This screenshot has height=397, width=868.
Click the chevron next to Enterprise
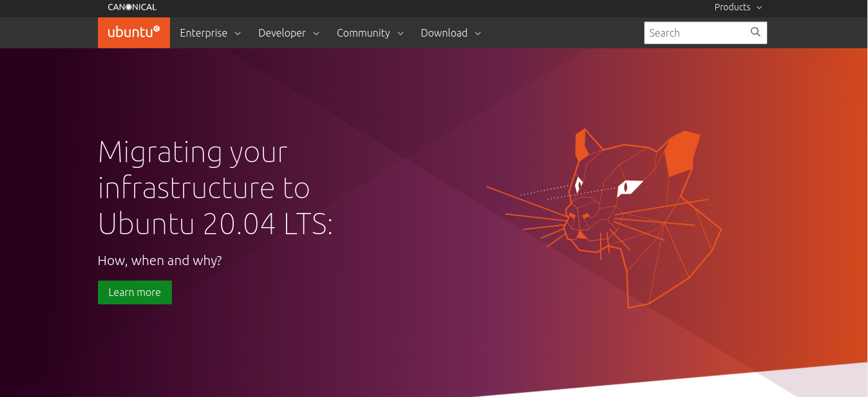(238, 33)
